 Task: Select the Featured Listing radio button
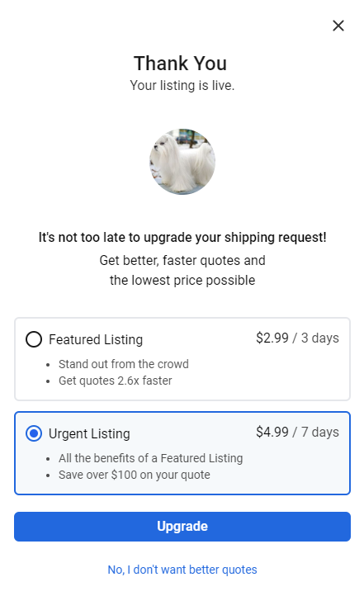point(34,339)
